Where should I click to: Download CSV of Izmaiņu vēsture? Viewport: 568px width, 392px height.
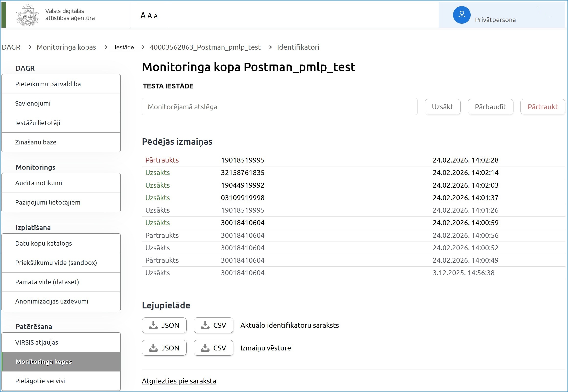tap(213, 348)
